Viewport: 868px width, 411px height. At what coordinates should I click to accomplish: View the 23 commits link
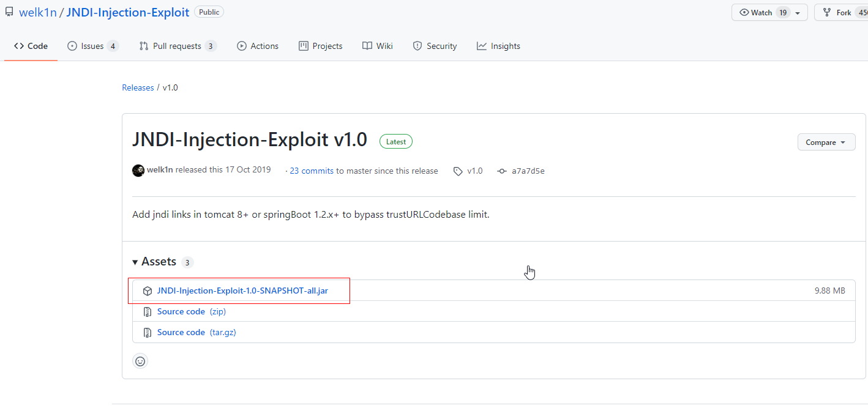tap(312, 171)
